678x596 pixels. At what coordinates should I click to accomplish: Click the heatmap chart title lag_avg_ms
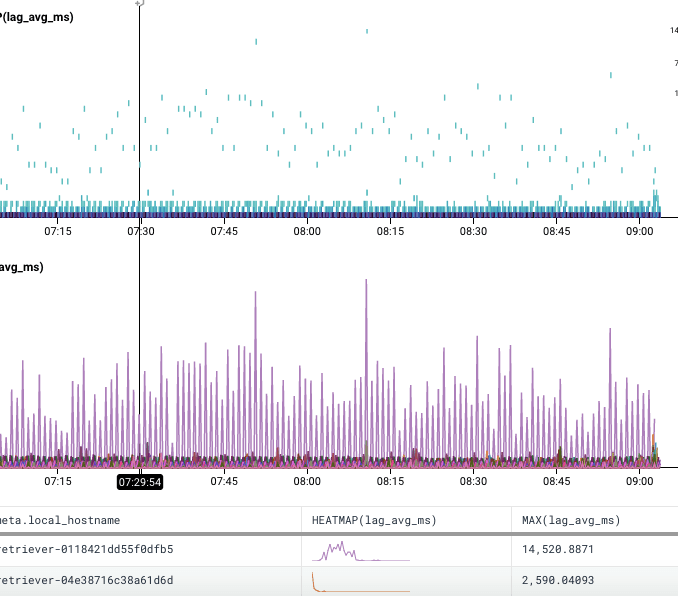[38, 17]
